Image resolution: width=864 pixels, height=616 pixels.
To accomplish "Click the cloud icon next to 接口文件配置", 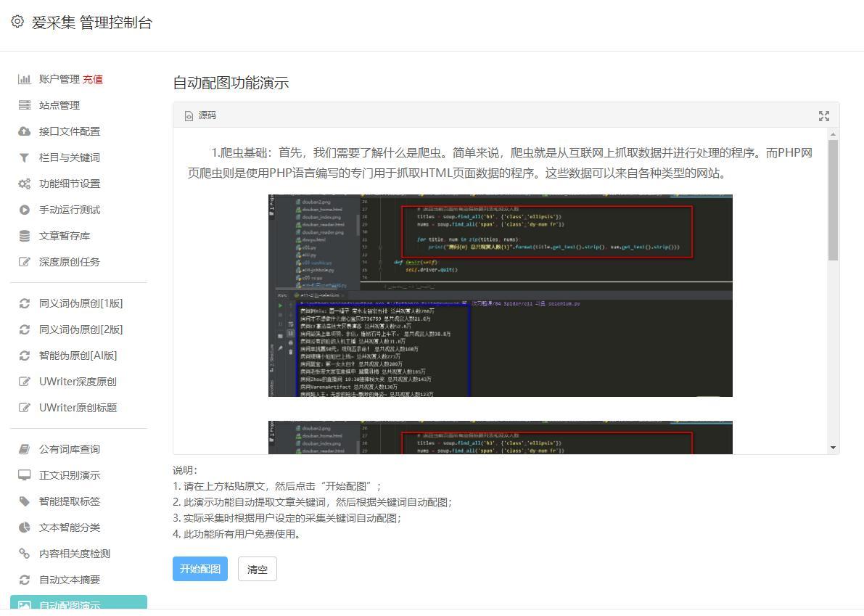I will (x=24, y=131).
